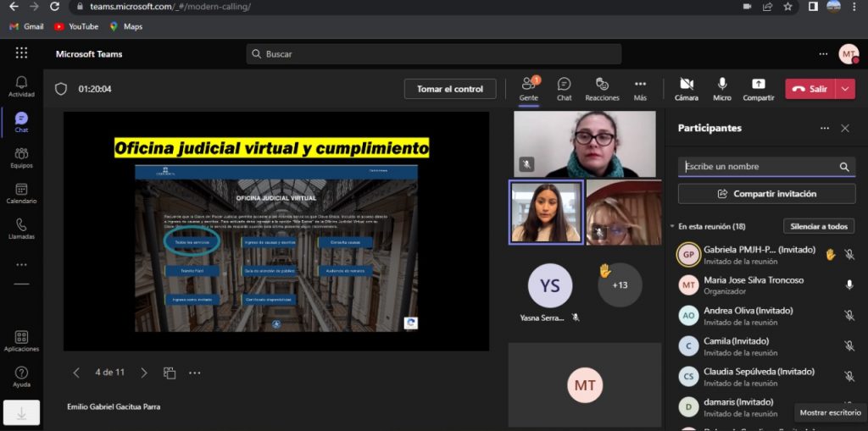The height and width of the screenshot is (431, 868).
Task: Toggle Andrea Oliva muted microphone icon
Action: (x=849, y=315)
